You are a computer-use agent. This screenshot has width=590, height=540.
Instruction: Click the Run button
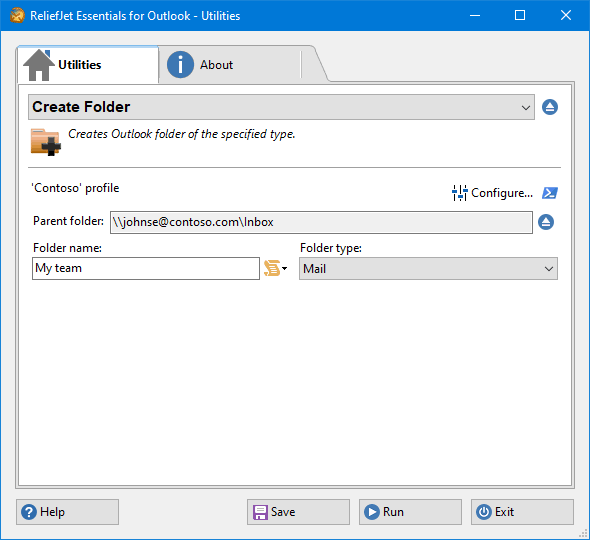click(410, 512)
